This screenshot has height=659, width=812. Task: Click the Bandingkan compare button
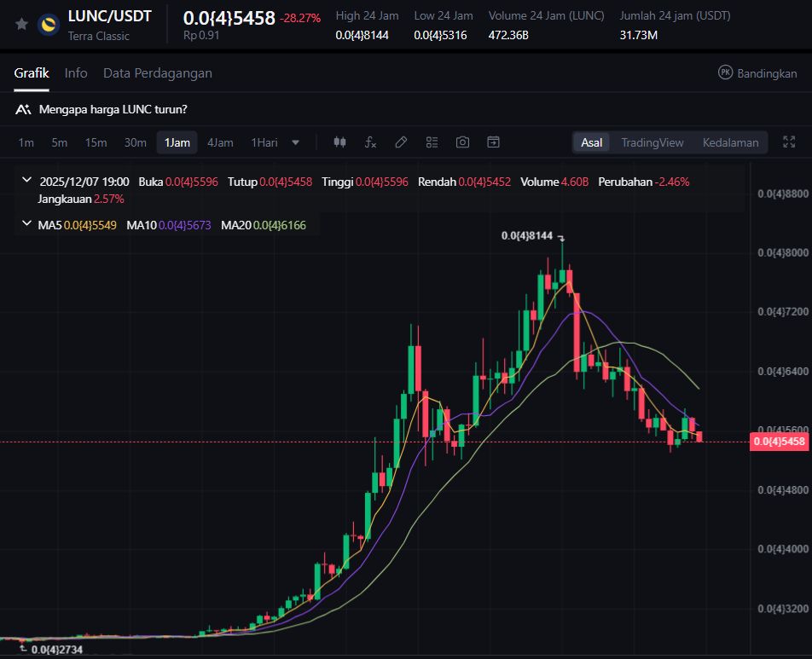pos(757,73)
